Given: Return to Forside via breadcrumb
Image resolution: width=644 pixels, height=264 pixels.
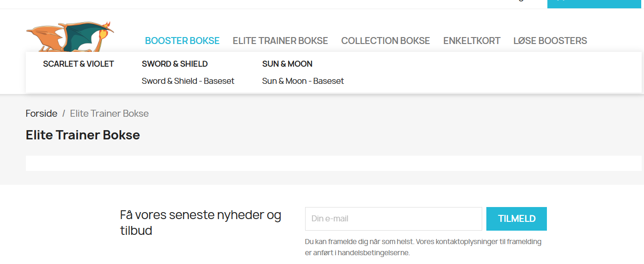Looking at the screenshot, I should (42, 113).
